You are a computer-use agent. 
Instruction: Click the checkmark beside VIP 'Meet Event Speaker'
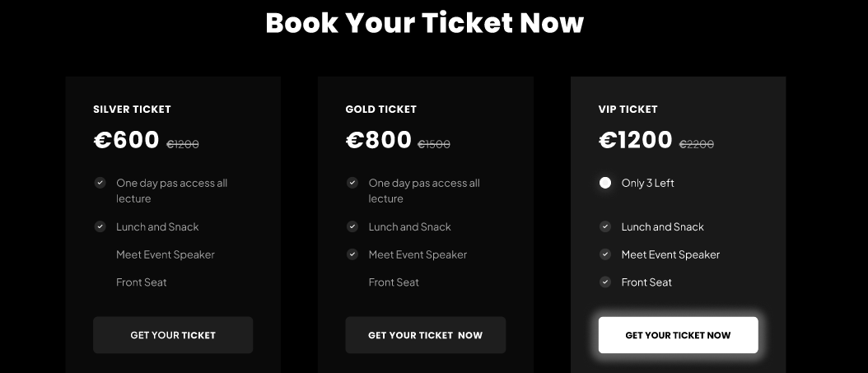[605, 254]
